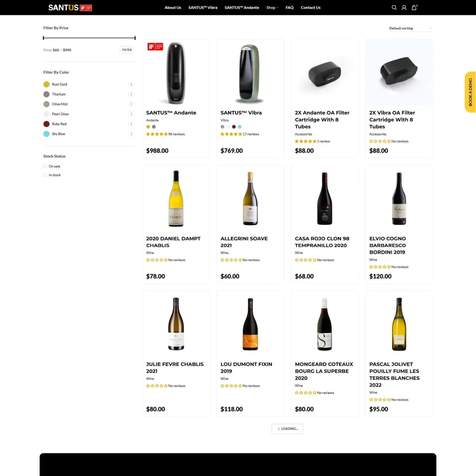The height and width of the screenshot is (476, 476).
Task: Open the 2020 Daniel Dampt Chablis title
Action: [173, 242]
